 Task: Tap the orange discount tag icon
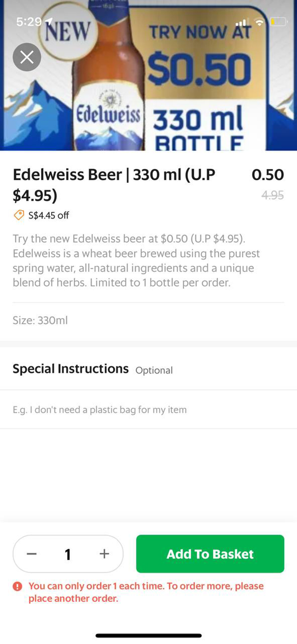tap(18, 215)
